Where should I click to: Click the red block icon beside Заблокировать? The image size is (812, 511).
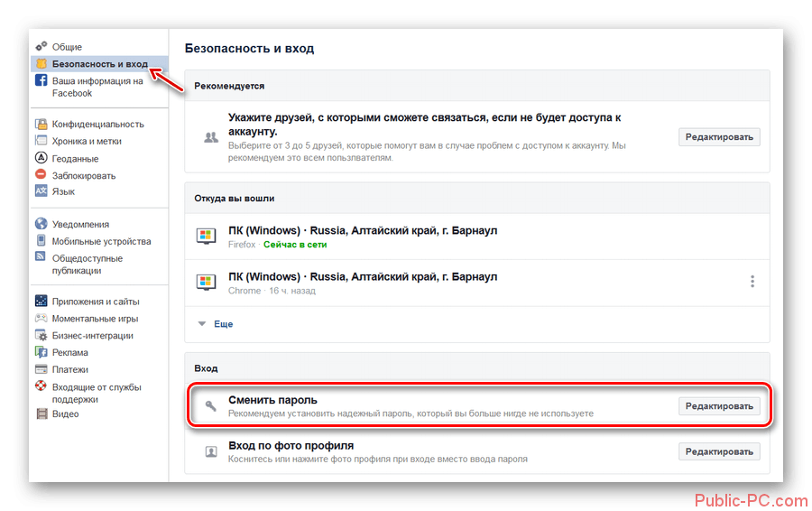click(x=42, y=174)
